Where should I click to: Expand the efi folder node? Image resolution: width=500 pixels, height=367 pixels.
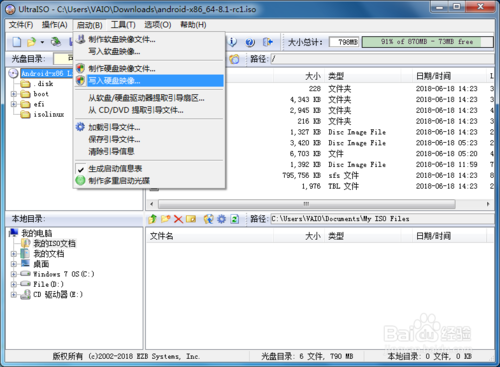(14, 104)
